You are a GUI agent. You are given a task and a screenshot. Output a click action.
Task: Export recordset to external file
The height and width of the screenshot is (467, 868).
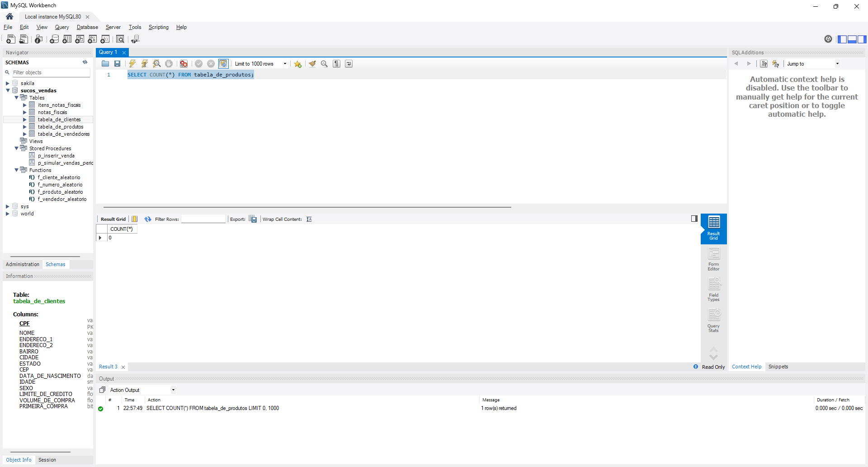[253, 219]
